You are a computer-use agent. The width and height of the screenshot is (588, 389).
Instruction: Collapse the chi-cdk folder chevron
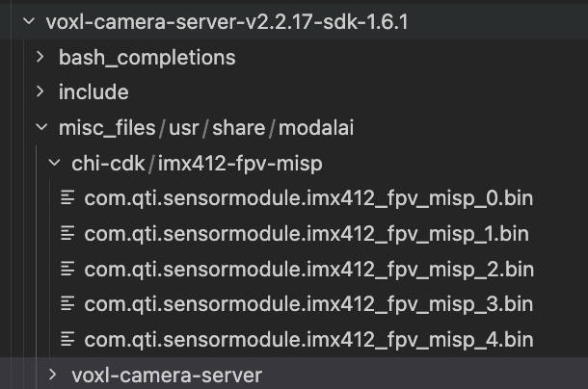click(54, 163)
